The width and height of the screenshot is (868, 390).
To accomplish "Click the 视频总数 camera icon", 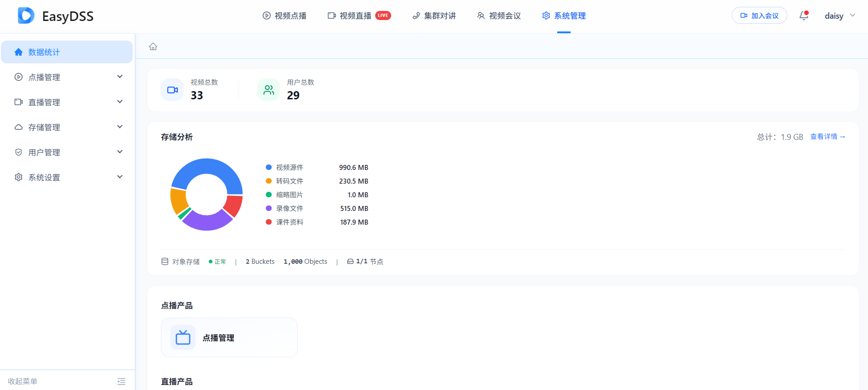I will [x=173, y=90].
